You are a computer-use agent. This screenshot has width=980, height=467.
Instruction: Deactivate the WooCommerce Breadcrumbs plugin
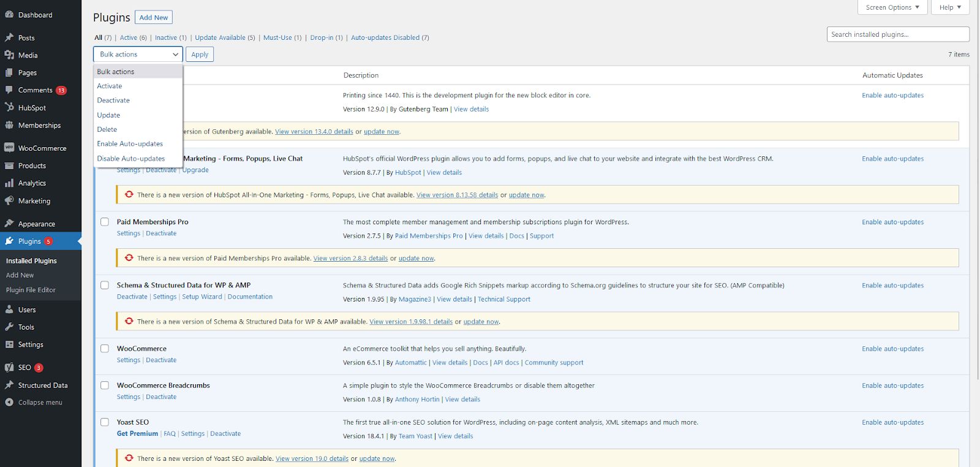point(161,397)
